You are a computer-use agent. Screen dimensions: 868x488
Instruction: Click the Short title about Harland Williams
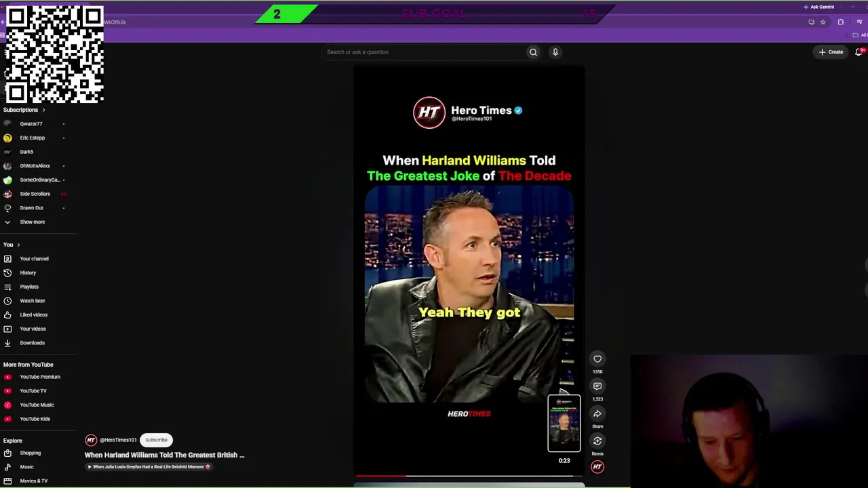tap(164, 455)
